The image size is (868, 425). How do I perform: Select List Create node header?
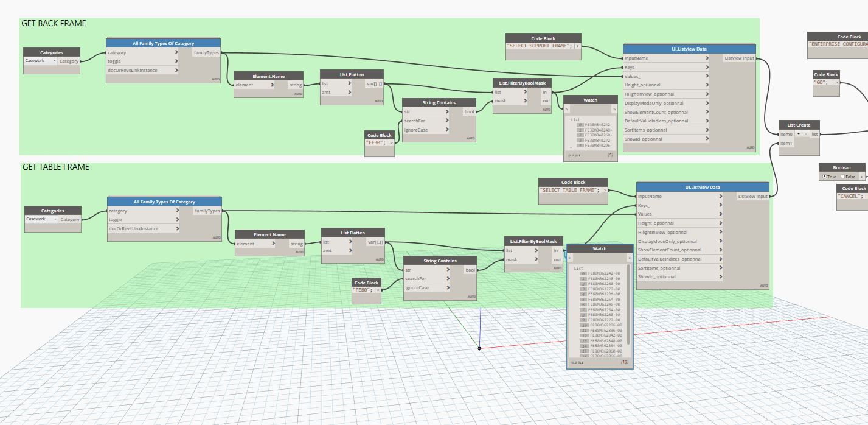[799, 125]
